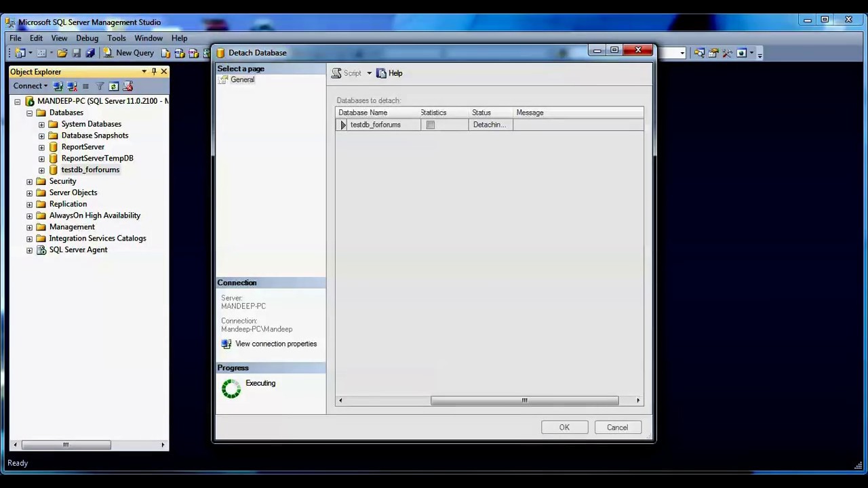This screenshot has width=868, height=488.
Task: Open the Script dropdown arrow
Action: point(369,73)
